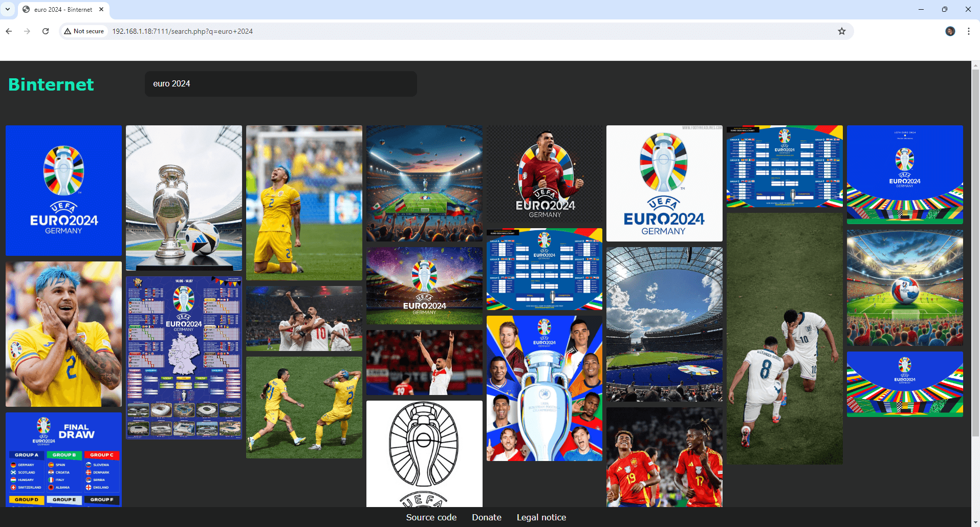Screen dimensions: 980x527
Task: Open the white background EURO2024 logo image
Action: click(664, 183)
